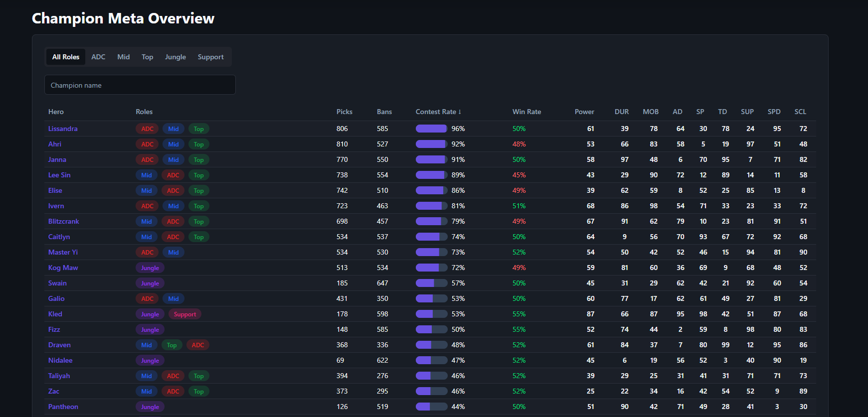Click the Champion name search field

[140, 85]
